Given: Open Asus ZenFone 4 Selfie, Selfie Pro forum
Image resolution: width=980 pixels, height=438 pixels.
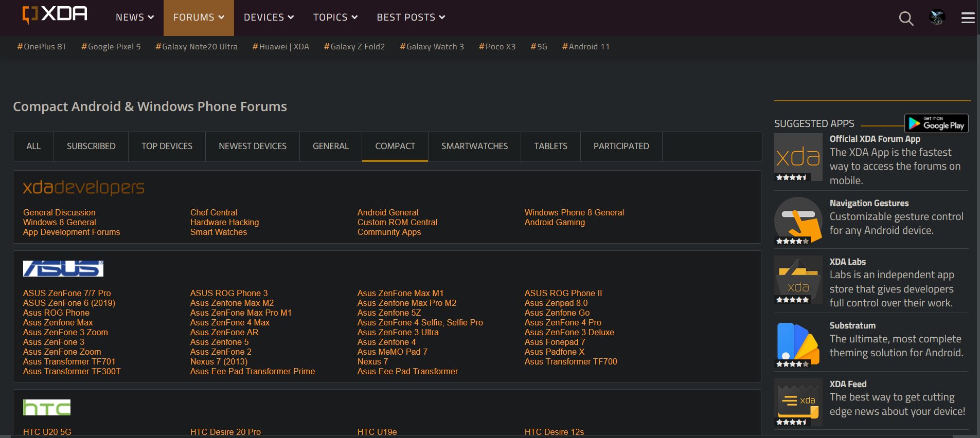Looking at the screenshot, I should 420,322.
